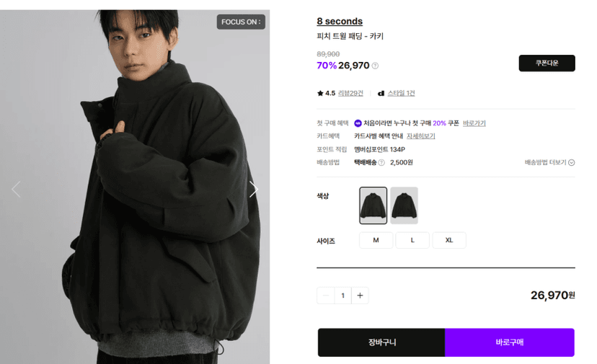597x364 pixels.
Task: View card benefits via 자세히보기
Action: 421,136
